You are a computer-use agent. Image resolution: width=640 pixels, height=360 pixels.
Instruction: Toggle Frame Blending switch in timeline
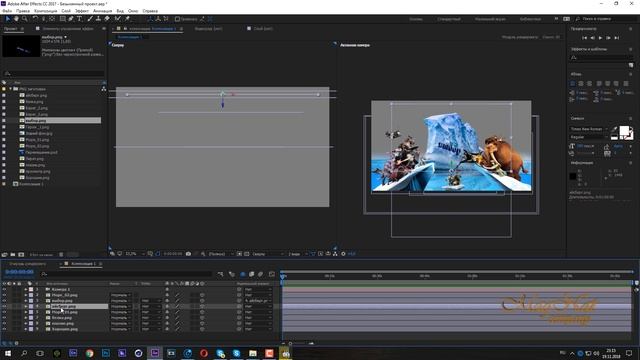[251, 274]
